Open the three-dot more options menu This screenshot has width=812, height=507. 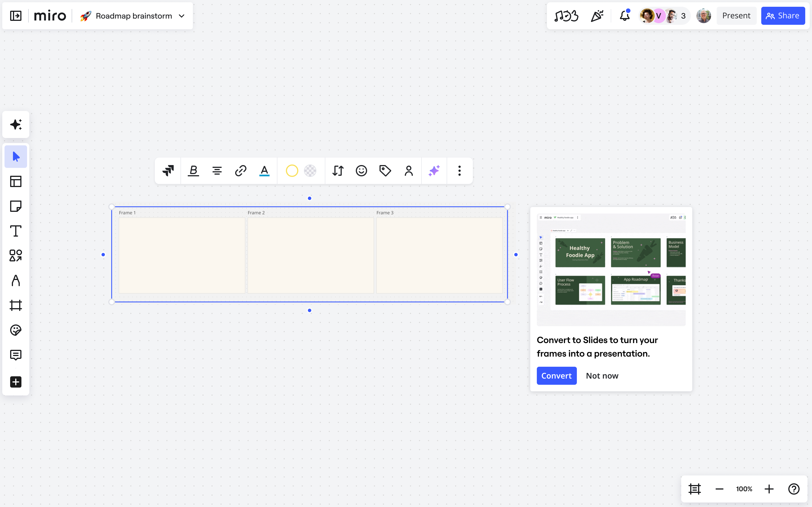459,171
